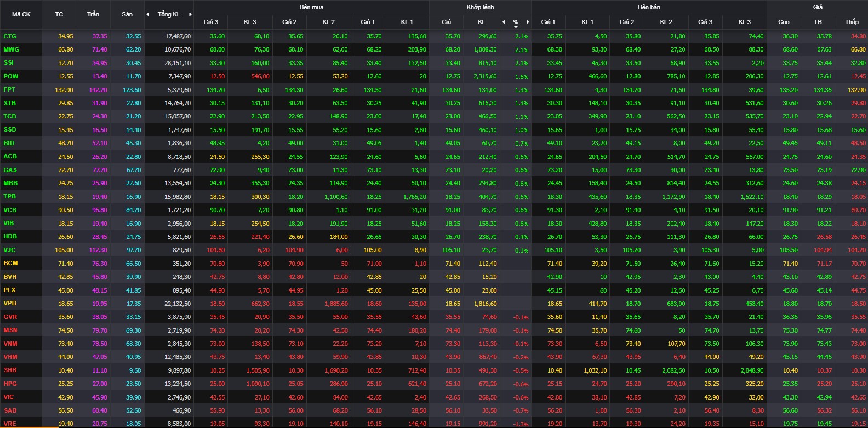The height and width of the screenshot is (428, 868).
Task: Click the Tổng KL column header label
Action: coord(169,14)
